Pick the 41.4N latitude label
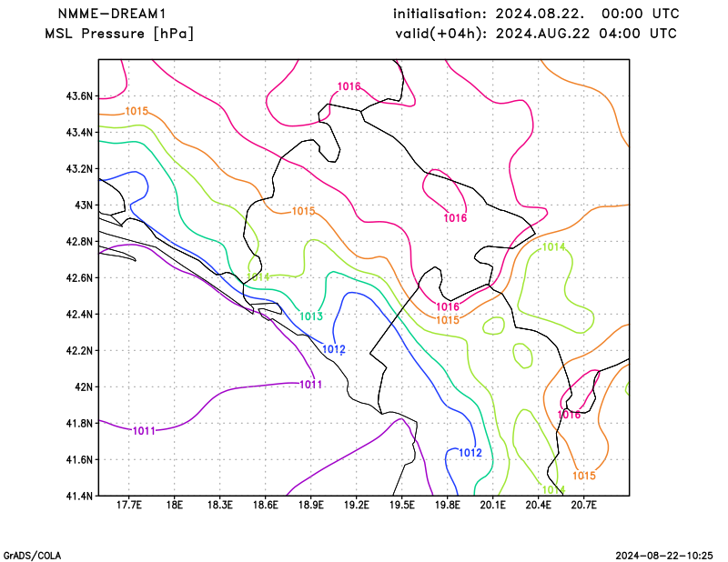Viewport: 728px width, 562px height. point(79,496)
